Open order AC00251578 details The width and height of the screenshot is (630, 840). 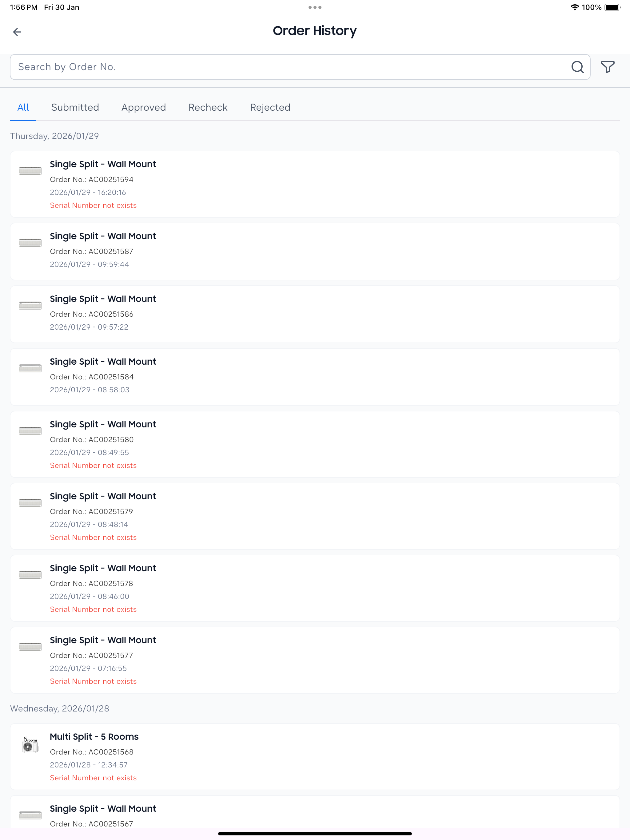pyautogui.click(x=315, y=588)
